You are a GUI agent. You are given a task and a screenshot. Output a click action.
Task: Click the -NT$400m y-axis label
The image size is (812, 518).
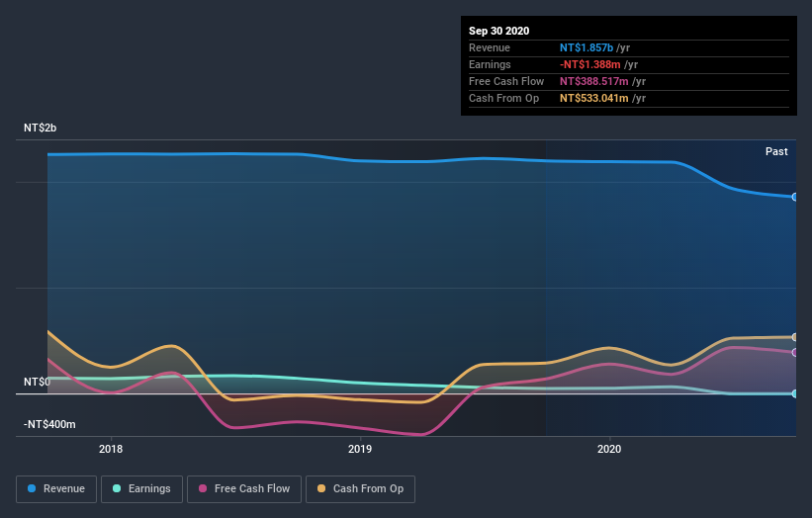(49, 424)
